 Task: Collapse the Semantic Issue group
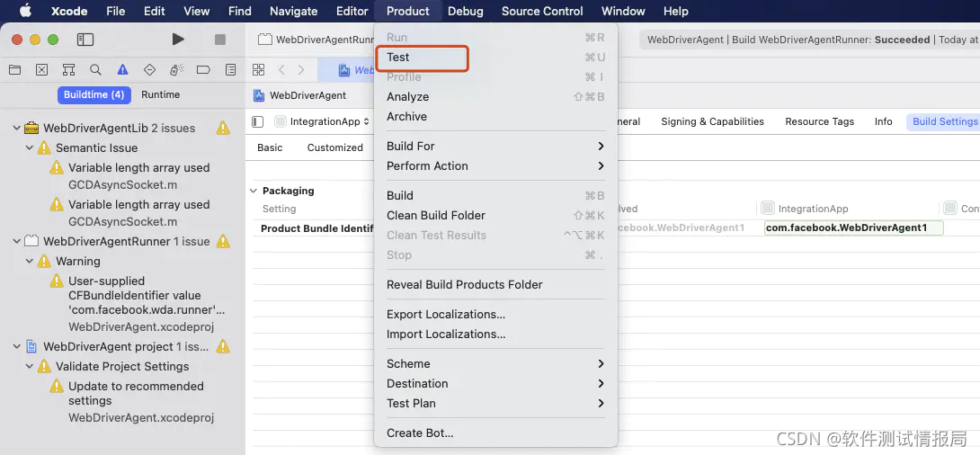pyautogui.click(x=30, y=148)
